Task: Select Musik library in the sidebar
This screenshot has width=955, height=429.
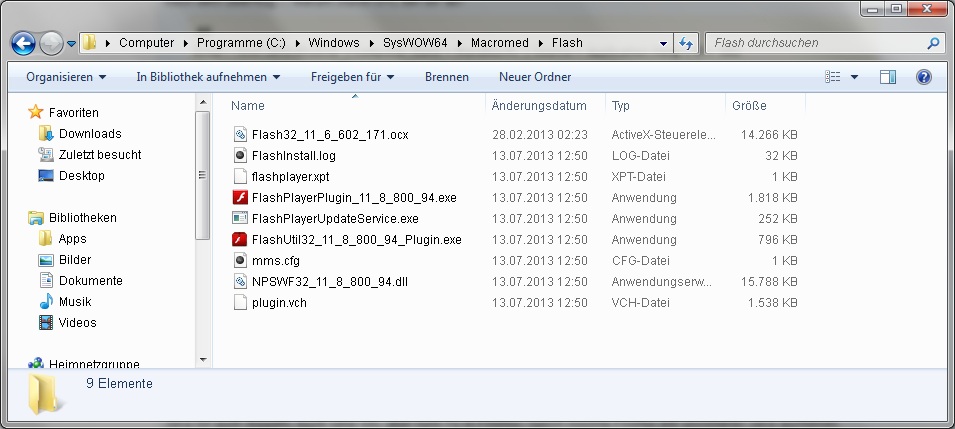Action: coord(75,302)
